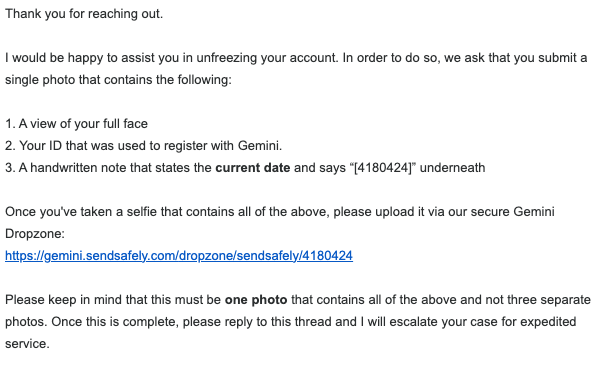Click the bold "one photo" text
Screen dimensions: 608x371
256,300
